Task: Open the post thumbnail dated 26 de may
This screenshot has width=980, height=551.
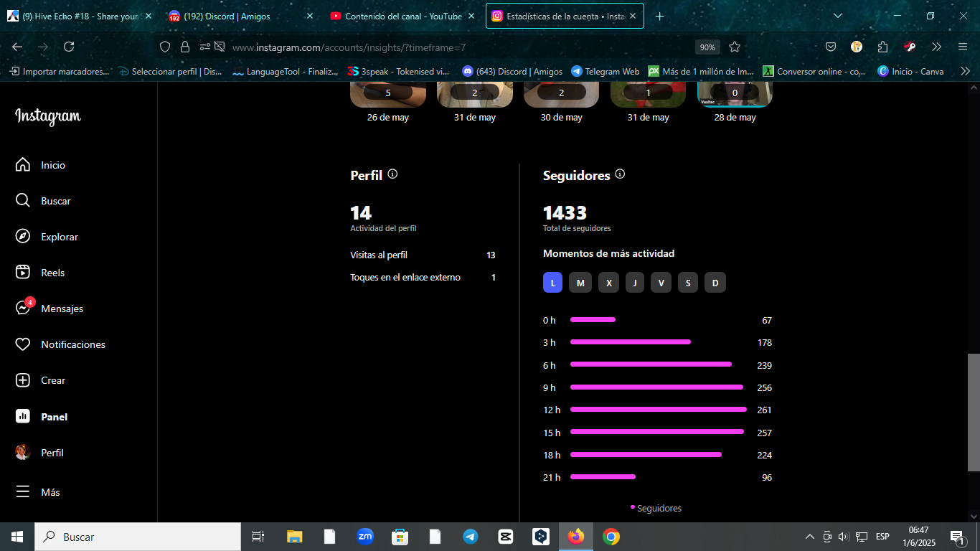Action: pos(388,94)
